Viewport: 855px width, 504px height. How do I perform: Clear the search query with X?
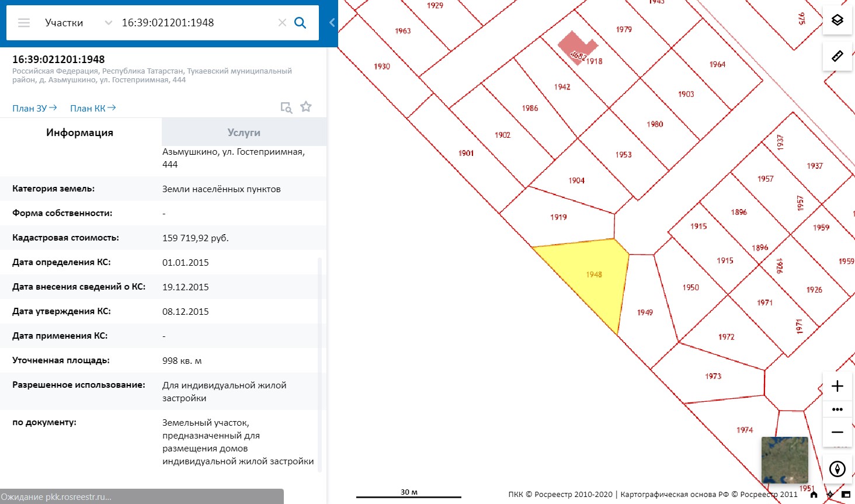click(282, 23)
